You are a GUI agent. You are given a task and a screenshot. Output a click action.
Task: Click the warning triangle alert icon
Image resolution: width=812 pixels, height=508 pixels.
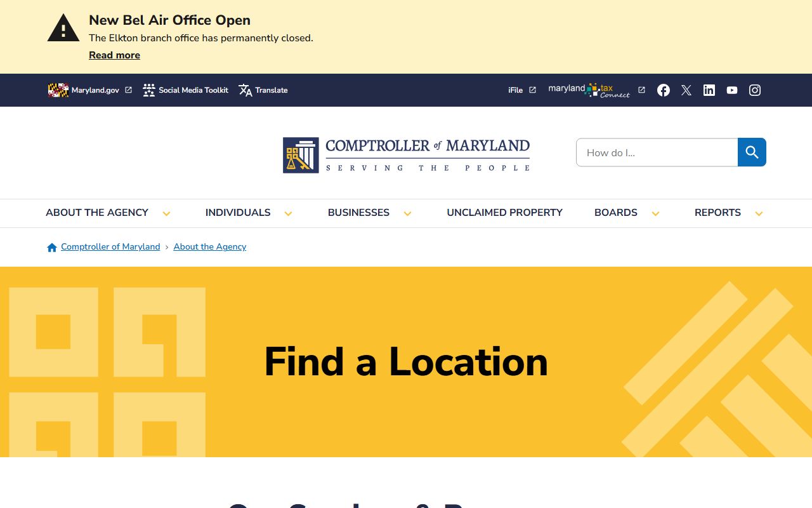click(x=63, y=28)
